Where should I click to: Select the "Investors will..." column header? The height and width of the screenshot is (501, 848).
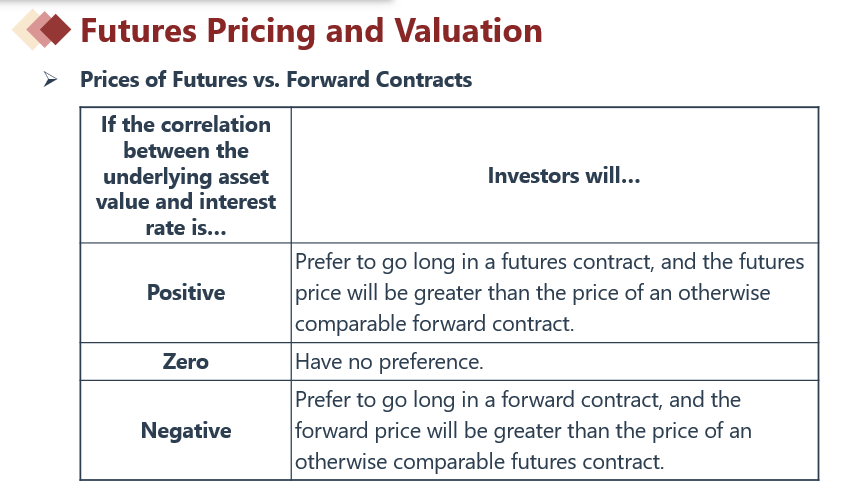coord(564,176)
